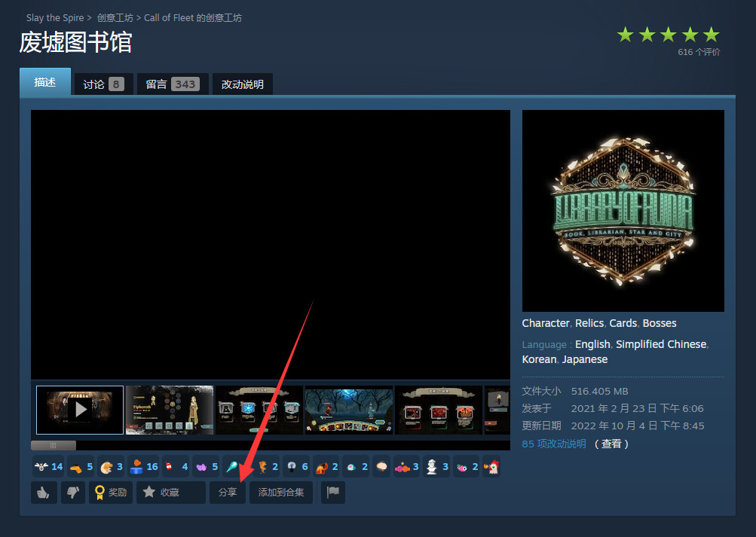Screen dimensions: 756x537
Task: Open the 讨论 discussions tab
Action: (x=103, y=84)
